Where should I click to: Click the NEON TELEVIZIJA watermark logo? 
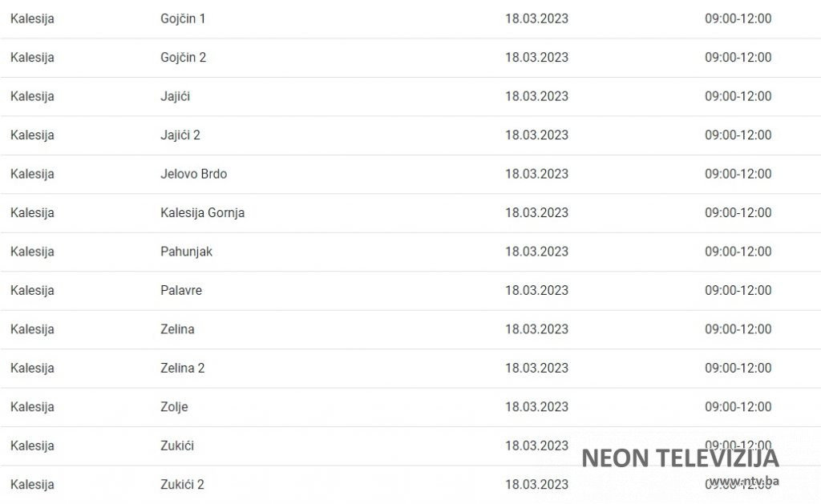click(680, 458)
